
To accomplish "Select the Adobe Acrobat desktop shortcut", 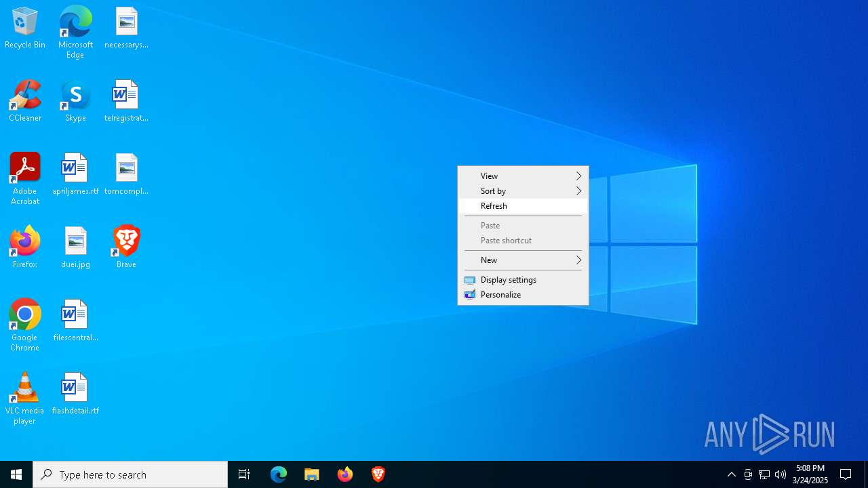I will [25, 179].
